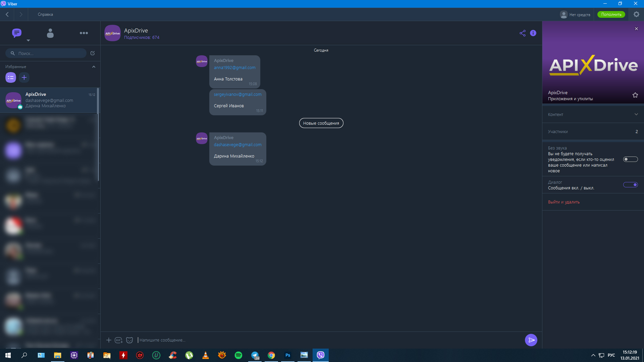This screenshot has width=644, height=362.
Task: Open the Участники list
Action: coord(593,131)
